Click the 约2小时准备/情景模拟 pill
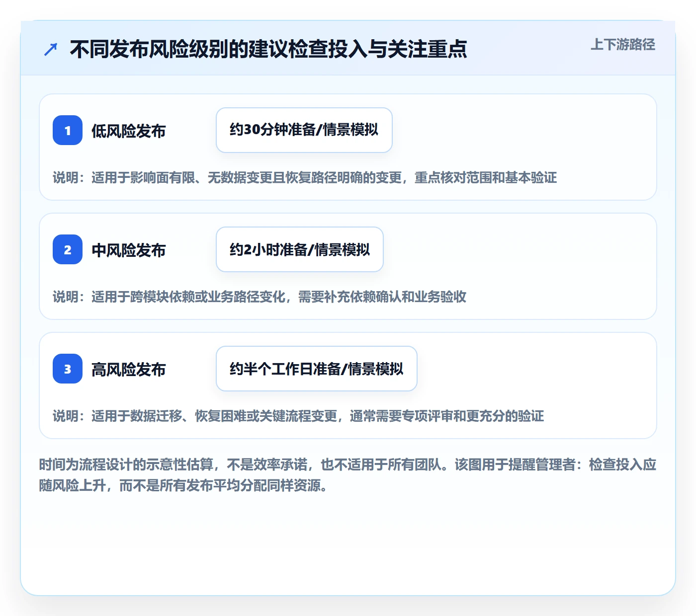This screenshot has width=696, height=616. (300, 249)
